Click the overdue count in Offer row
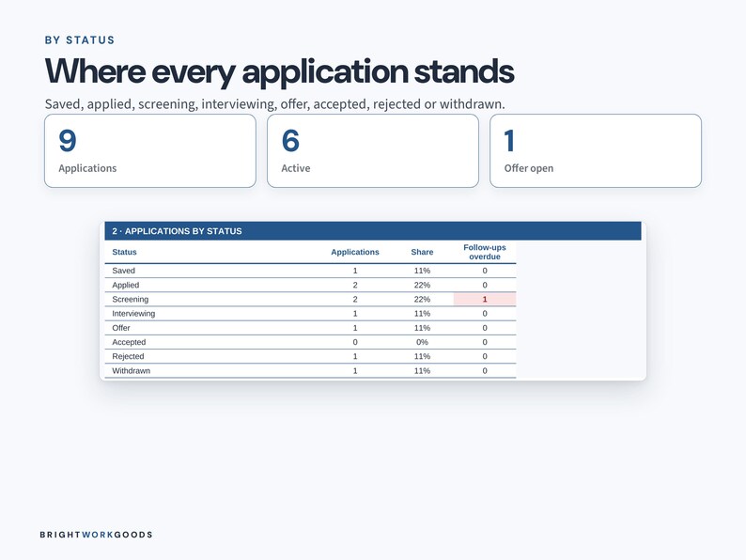746x560 pixels. point(485,328)
